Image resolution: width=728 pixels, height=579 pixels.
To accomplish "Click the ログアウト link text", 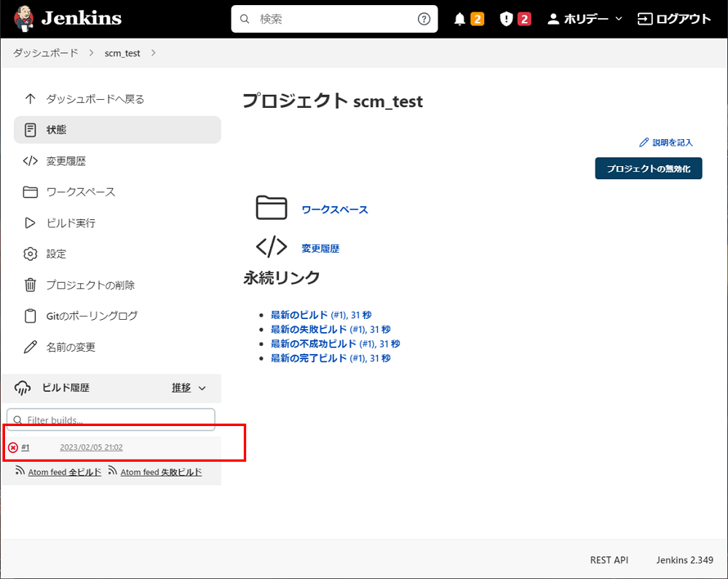I will tap(684, 19).
